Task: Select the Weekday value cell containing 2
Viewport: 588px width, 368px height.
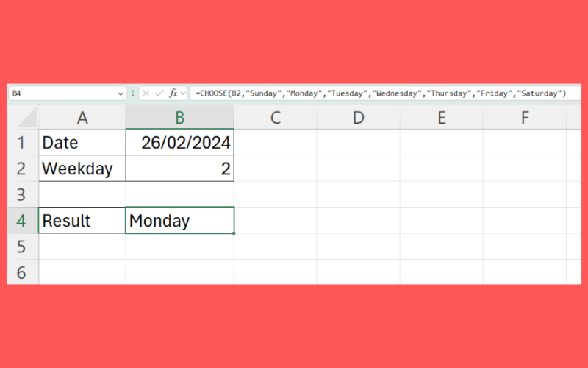Action: 179,169
